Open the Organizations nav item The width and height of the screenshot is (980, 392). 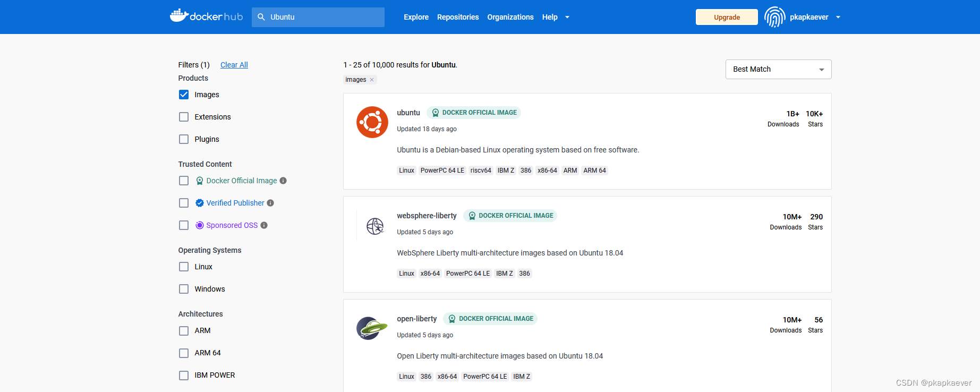[510, 17]
